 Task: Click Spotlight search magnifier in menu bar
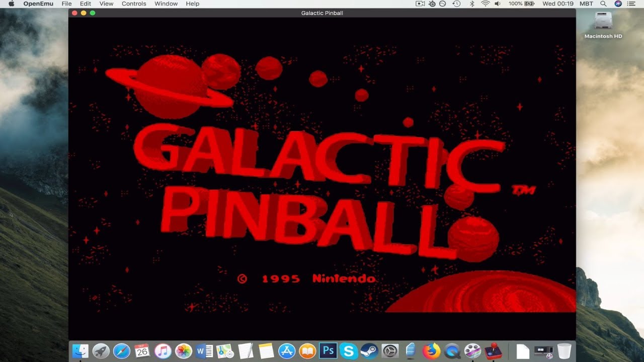603,4
